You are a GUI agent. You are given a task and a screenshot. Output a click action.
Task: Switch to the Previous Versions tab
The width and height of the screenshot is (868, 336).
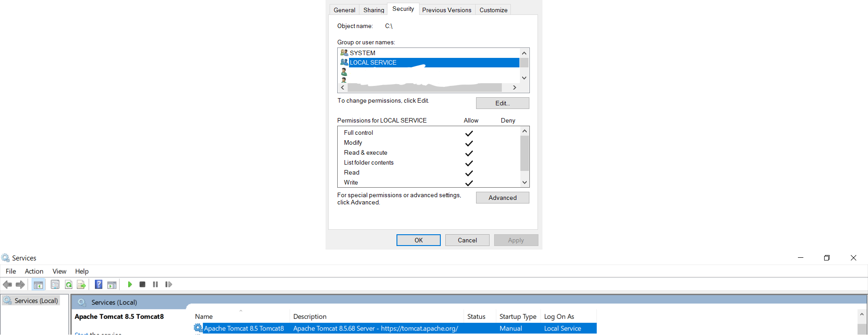447,10
